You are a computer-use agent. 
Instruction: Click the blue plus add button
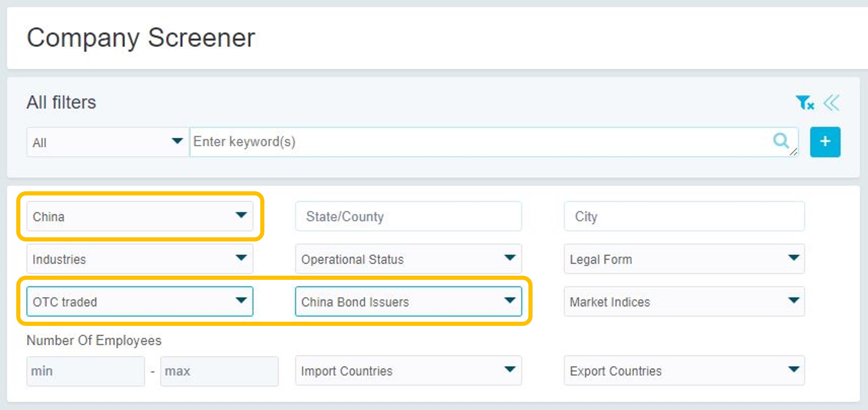pos(825,142)
